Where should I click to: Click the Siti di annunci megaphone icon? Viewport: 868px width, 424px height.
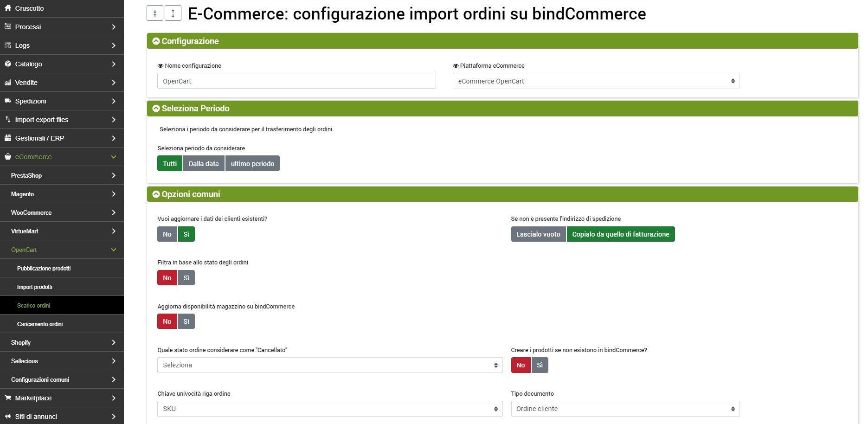[x=8, y=416]
